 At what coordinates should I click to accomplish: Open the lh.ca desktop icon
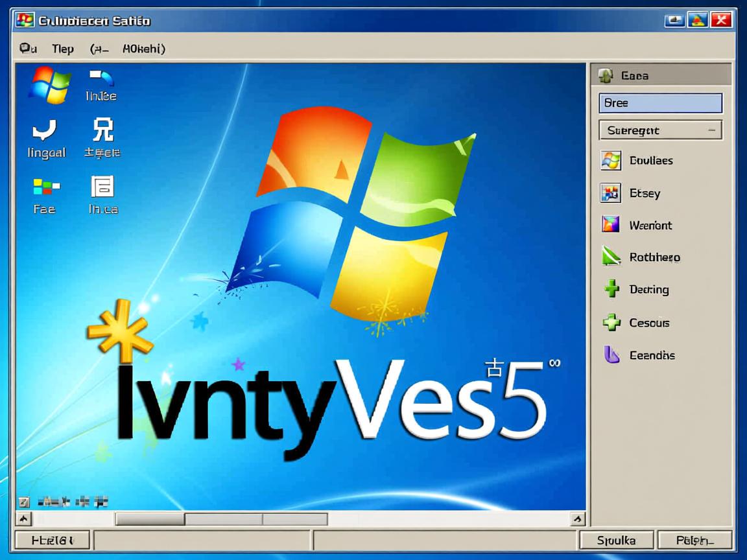coord(102,188)
